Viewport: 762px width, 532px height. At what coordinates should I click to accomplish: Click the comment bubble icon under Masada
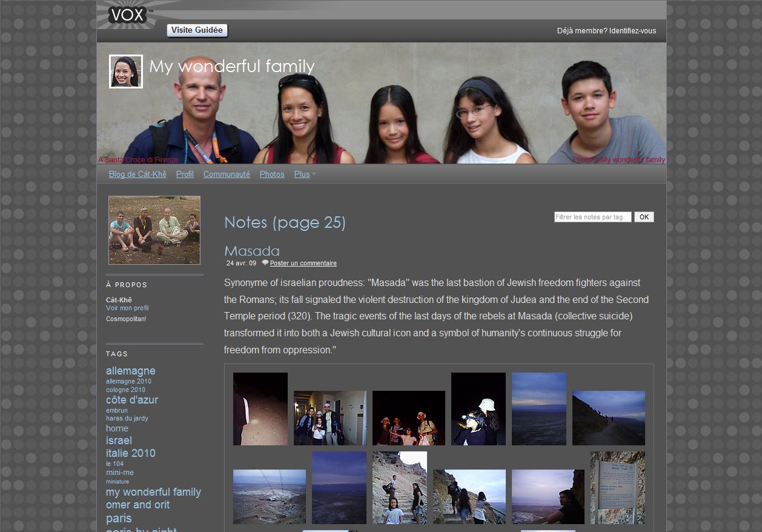click(x=265, y=263)
